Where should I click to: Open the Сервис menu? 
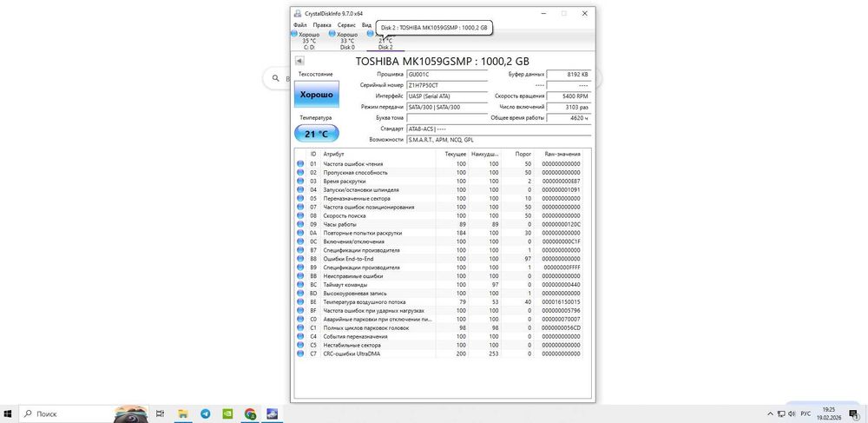point(346,25)
